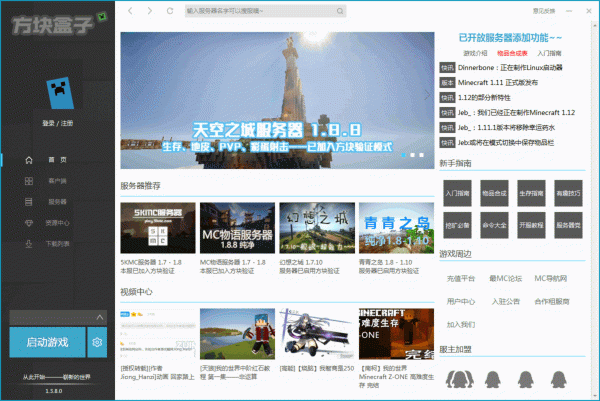Click 有趣技巧 guide tile
Image resolution: width=600 pixels, height=401 pixels.
[568, 193]
